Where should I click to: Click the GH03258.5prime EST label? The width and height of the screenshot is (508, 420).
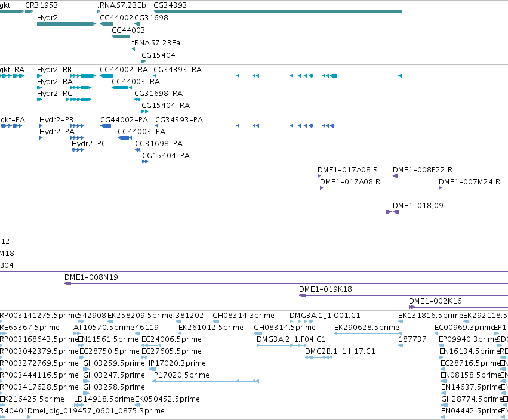click(x=113, y=388)
